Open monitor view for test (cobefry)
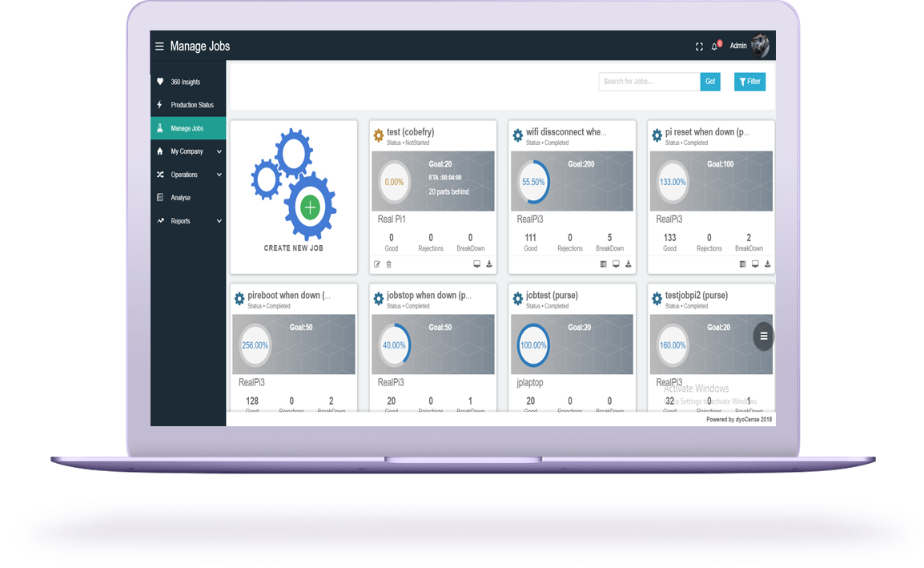Viewport: 924px width, 568px height. point(476,264)
